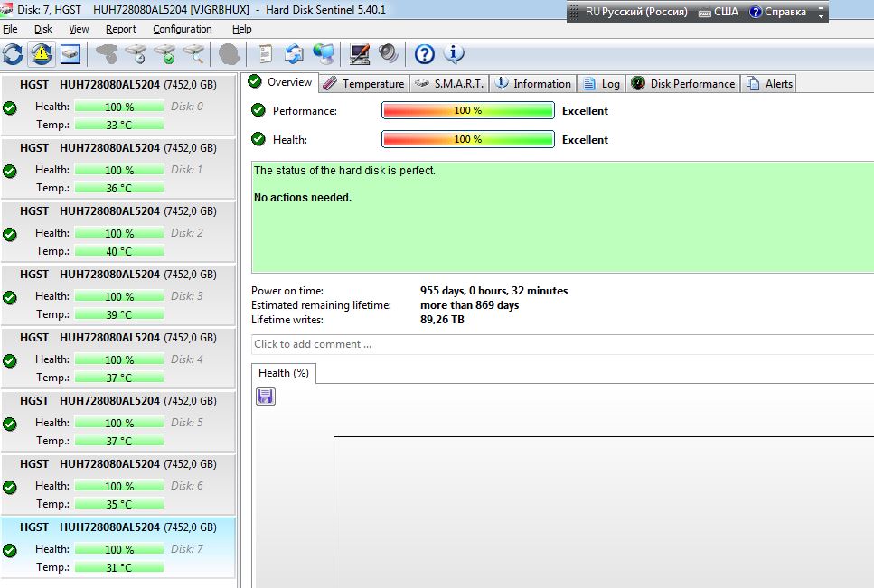Click the disk with magnifier toolbar icon
The height and width of the screenshot is (588, 874).
[193, 54]
